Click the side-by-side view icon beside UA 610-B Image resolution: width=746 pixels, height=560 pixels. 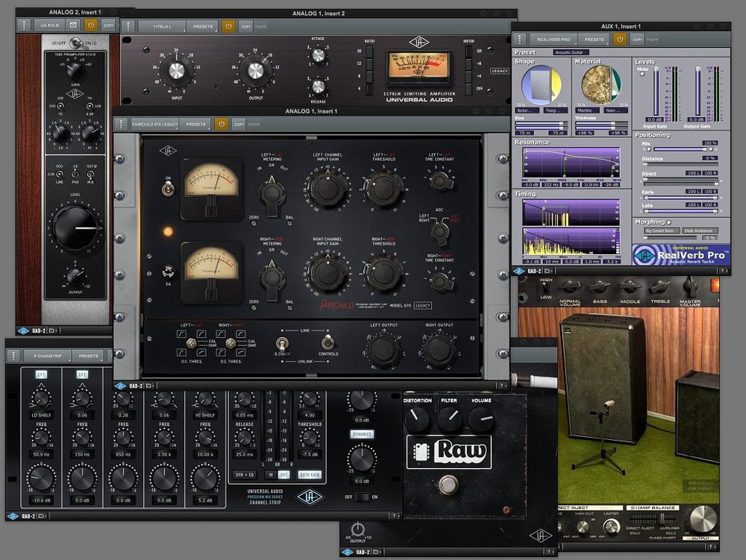(73, 25)
